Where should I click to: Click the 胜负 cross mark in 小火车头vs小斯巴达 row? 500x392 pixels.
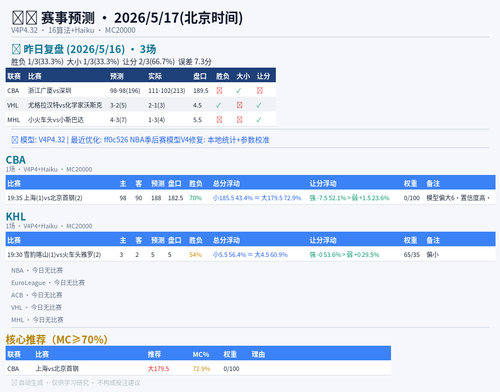pyautogui.click(x=219, y=120)
